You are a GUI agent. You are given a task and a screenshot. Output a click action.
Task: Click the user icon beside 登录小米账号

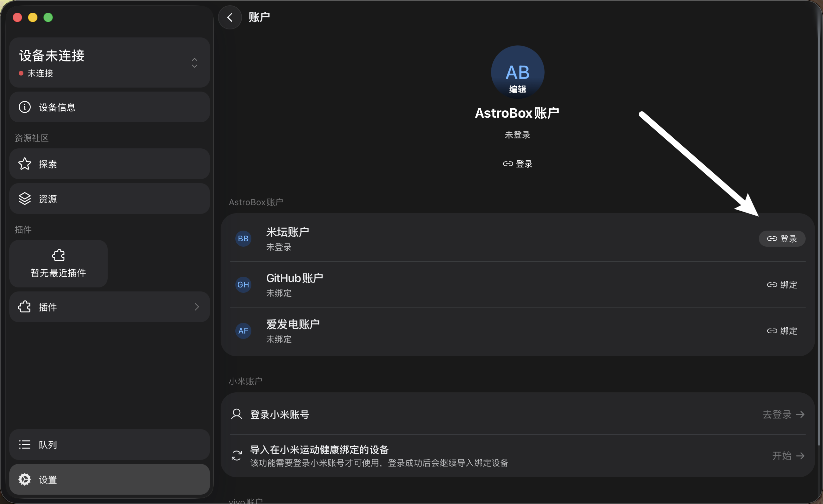pyautogui.click(x=237, y=414)
